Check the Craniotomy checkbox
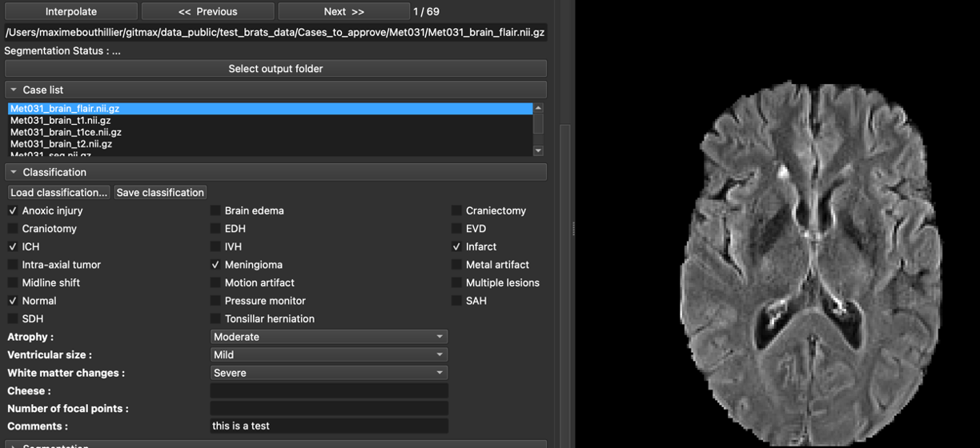 (13, 229)
